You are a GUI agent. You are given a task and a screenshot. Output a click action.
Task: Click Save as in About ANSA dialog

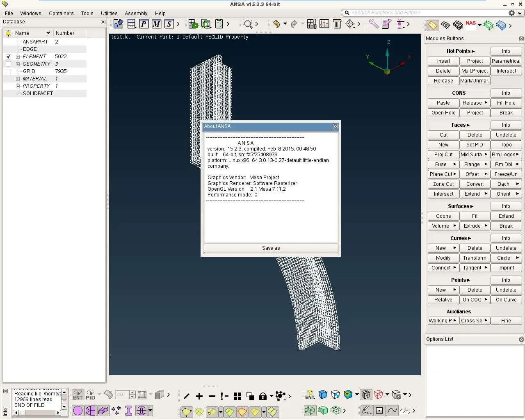[x=271, y=248]
